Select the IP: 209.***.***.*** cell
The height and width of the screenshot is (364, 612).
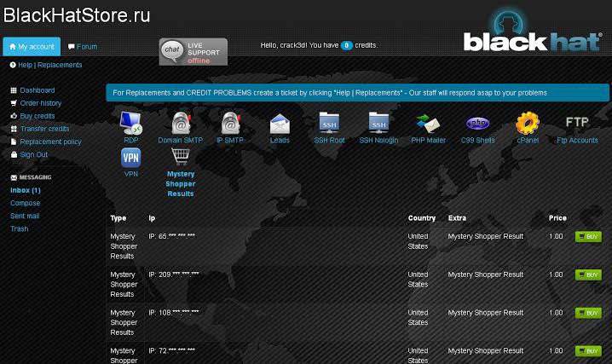point(174,274)
